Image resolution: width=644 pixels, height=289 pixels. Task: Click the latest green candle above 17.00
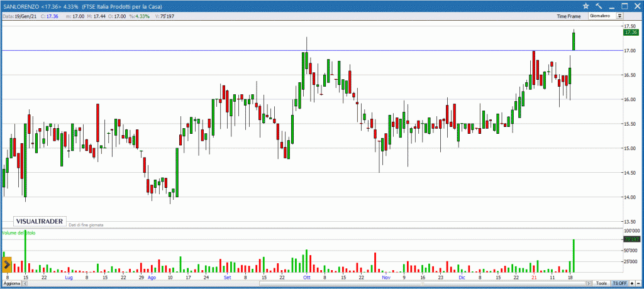coord(574,41)
